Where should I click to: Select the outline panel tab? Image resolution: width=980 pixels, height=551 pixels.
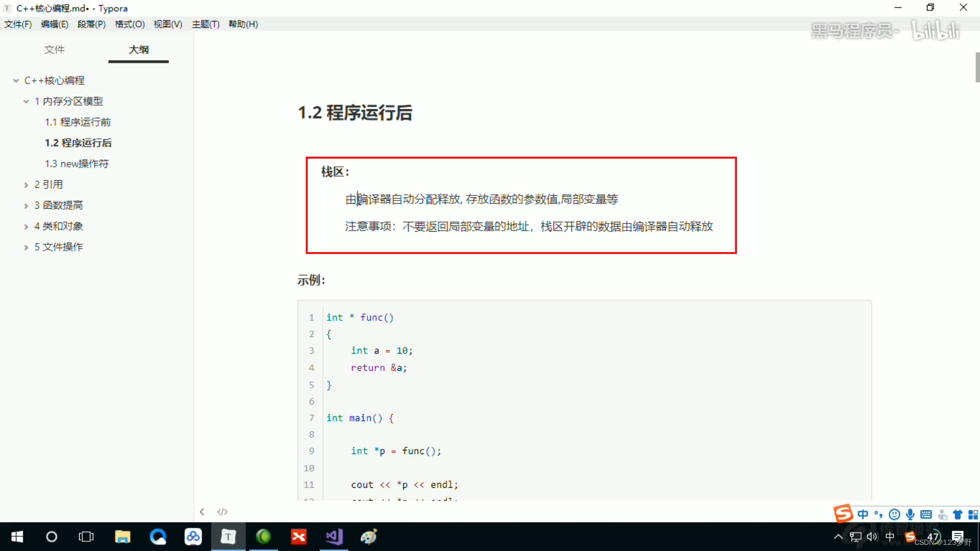click(137, 49)
